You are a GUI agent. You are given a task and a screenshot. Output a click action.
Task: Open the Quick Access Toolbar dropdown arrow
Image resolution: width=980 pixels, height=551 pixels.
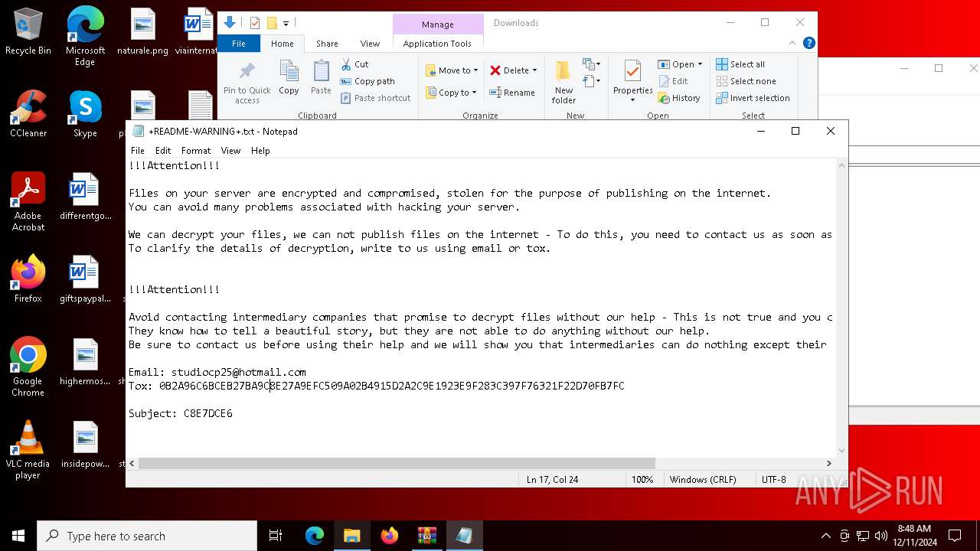click(286, 24)
